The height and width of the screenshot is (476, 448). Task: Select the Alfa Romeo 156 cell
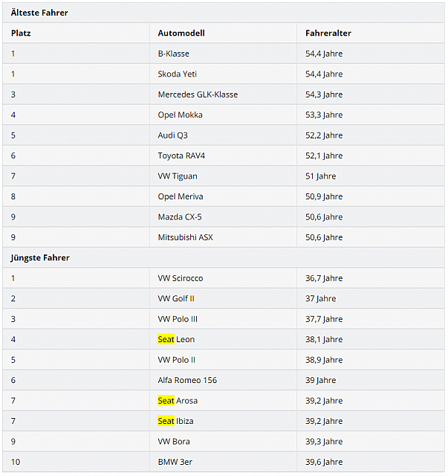186,380
